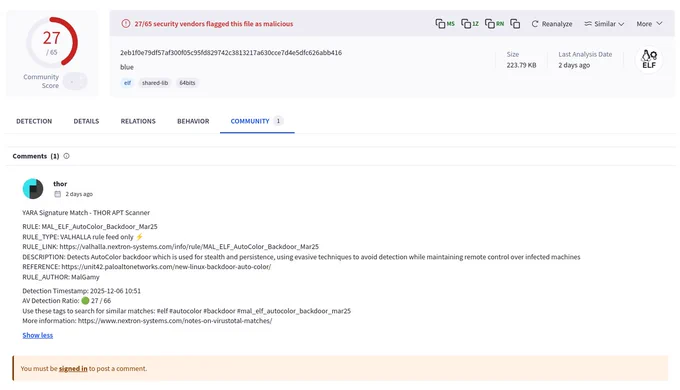Click the RULE: MAL_ELF_AutoColor_Backdoor_Mar25 line
The height and width of the screenshot is (390, 680).
pos(90,226)
